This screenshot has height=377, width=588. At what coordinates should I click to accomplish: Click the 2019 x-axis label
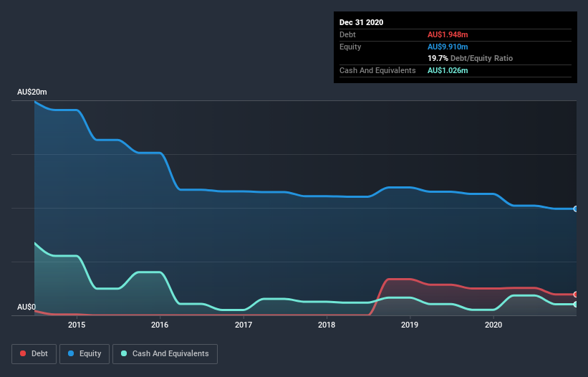410,325
